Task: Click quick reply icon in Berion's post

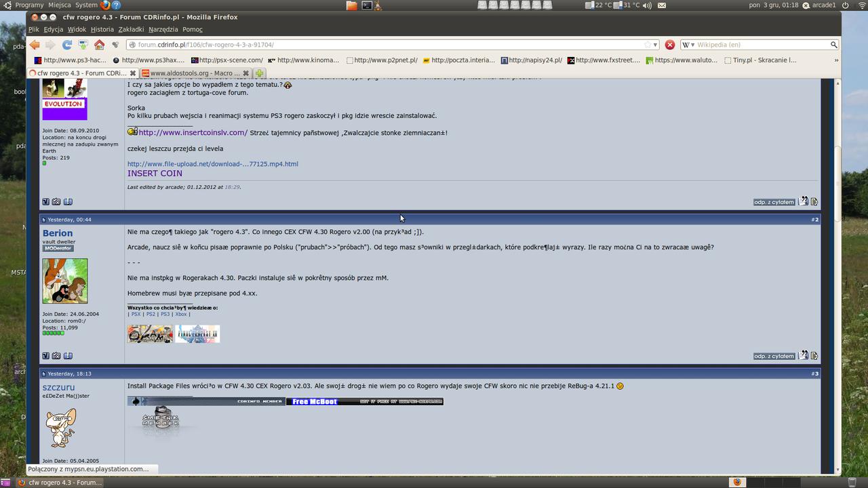Action: (814, 356)
